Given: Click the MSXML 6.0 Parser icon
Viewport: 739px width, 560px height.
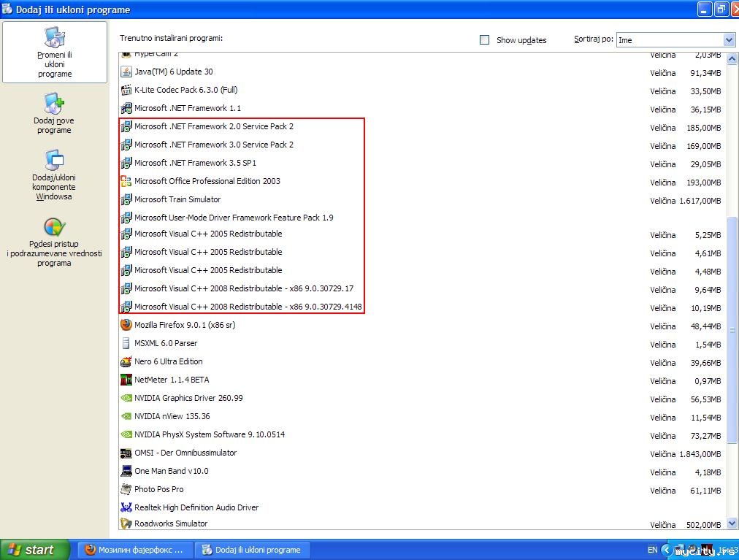Looking at the screenshot, I should [126, 344].
